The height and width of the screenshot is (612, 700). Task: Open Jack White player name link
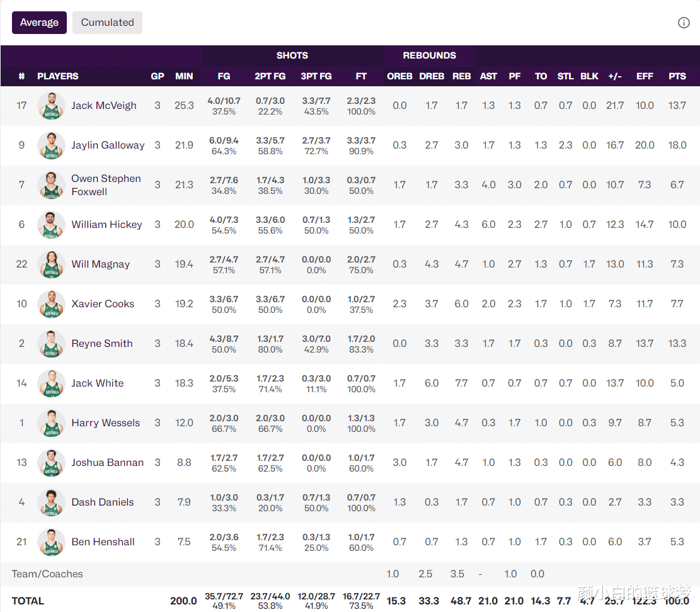pos(97,383)
